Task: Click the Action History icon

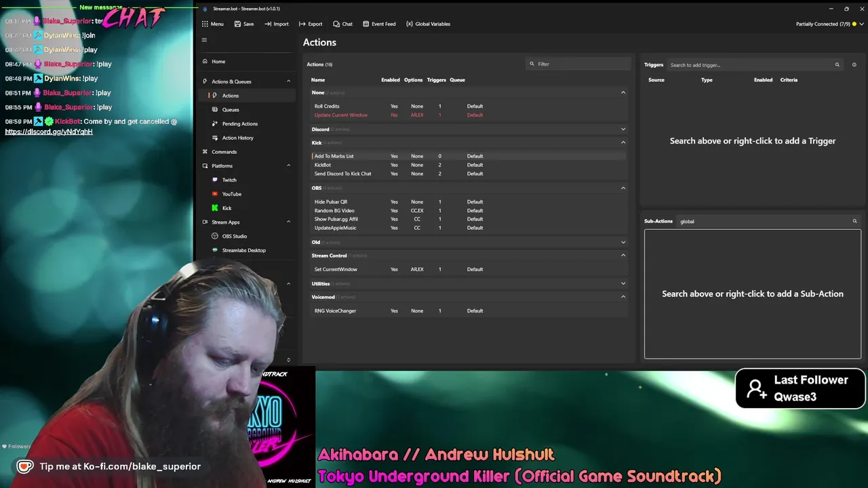Action: pyautogui.click(x=215, y=138)
